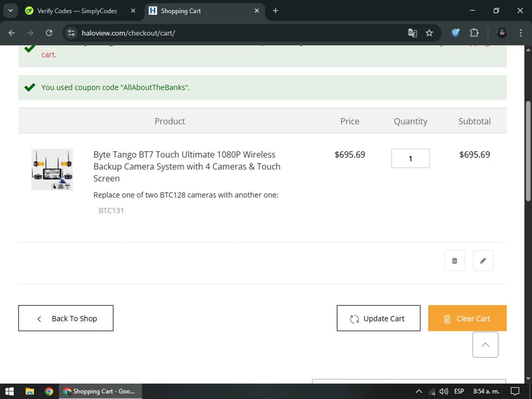Change the ESP keyboard language
This screenshot has width=532, height=399.
[x=459, y=391]
